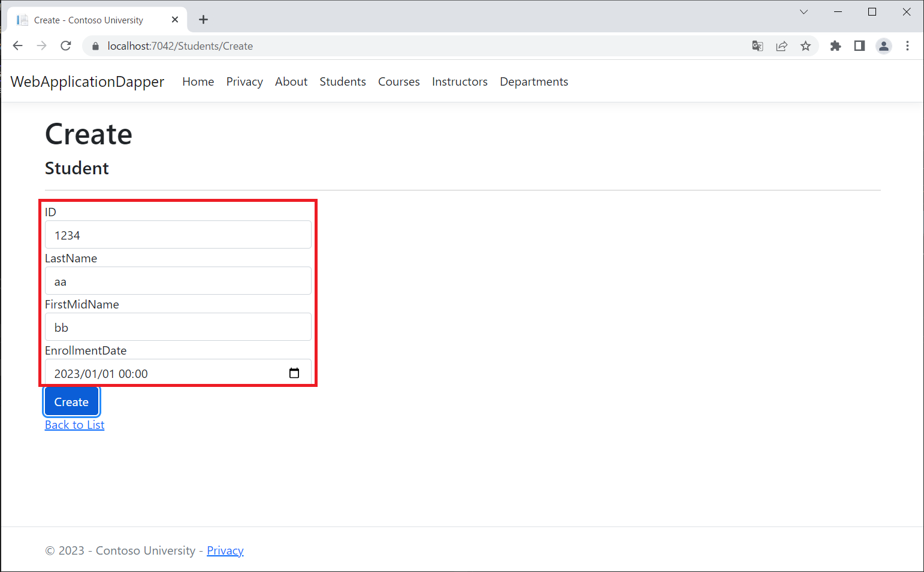This screenshot has width=924, height=572.
Task: Open the Departments nav item
Action: point(533,81)
